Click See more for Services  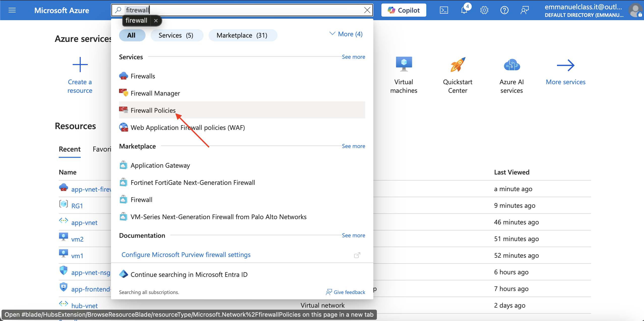(353, 57)
